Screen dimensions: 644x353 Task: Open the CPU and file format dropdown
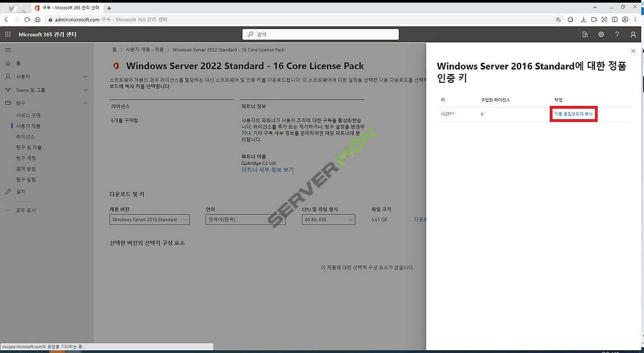point(329,220)
